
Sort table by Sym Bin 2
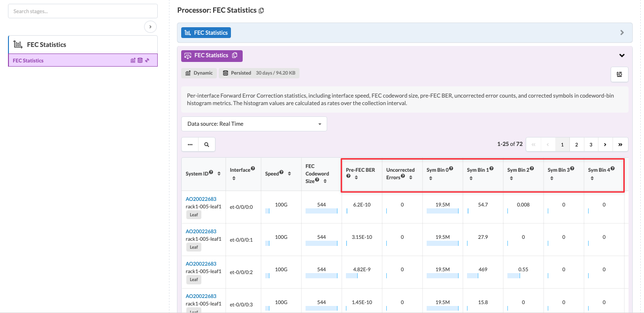(511, 178)
